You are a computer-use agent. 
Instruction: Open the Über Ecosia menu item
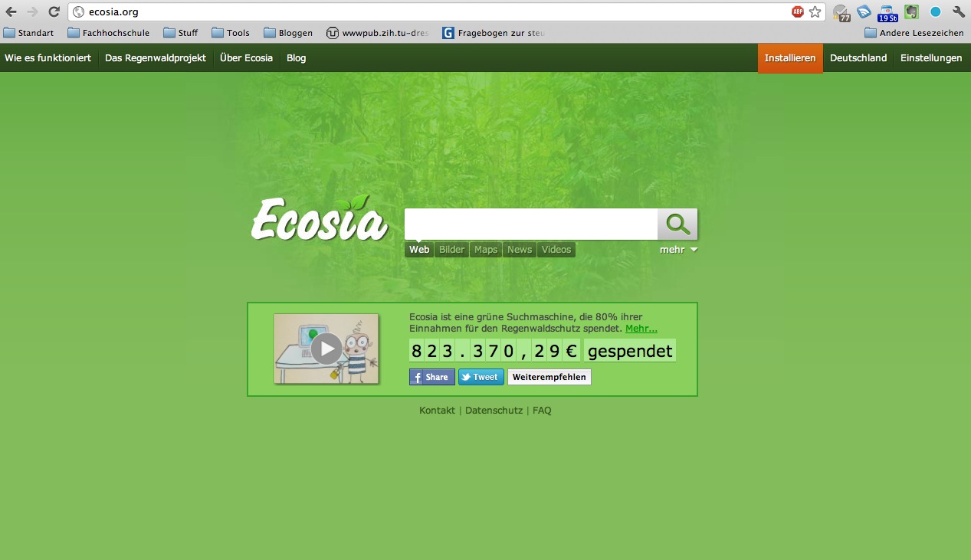point(246,58)
